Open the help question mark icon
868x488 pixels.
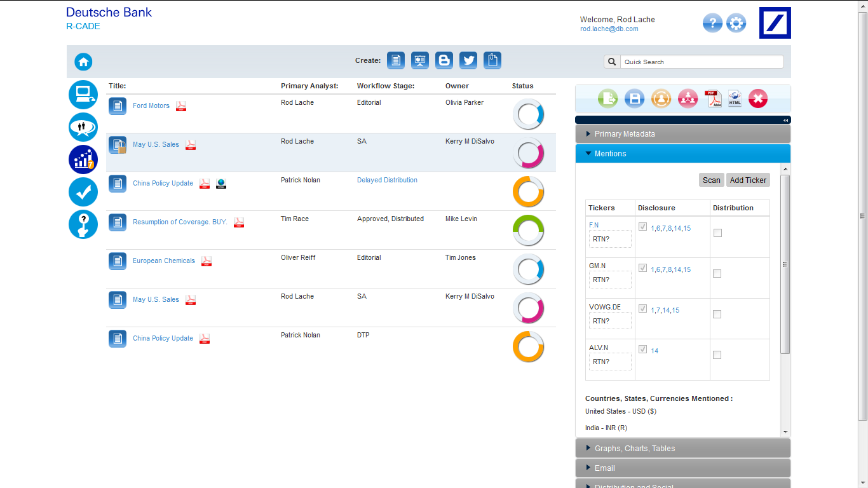click(x=712, y=24)
